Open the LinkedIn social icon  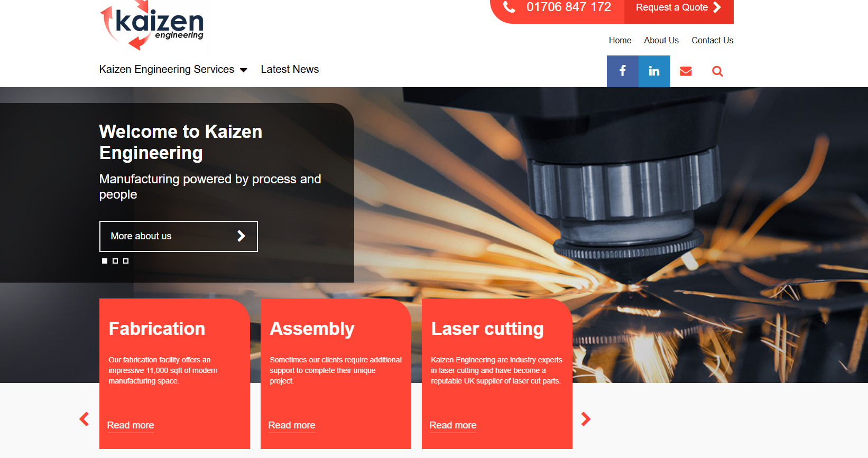[654, 71]
